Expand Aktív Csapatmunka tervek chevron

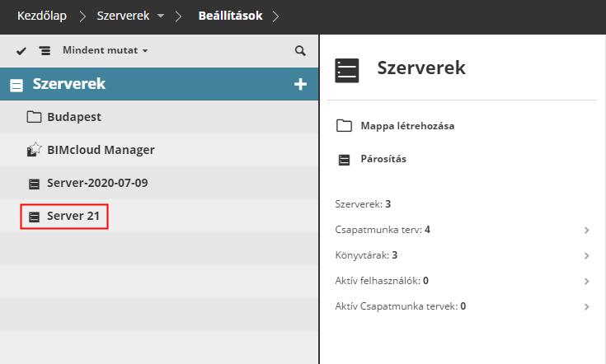coord(586,306)
